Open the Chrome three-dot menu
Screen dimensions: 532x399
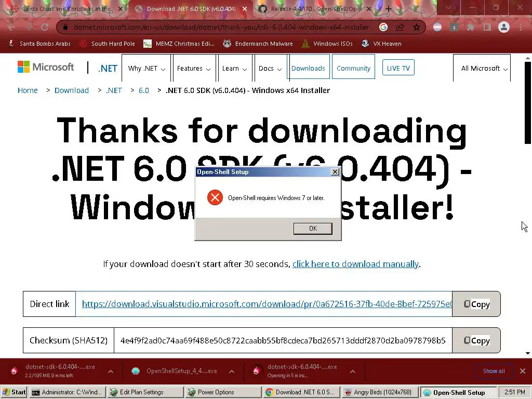[521, 27]
